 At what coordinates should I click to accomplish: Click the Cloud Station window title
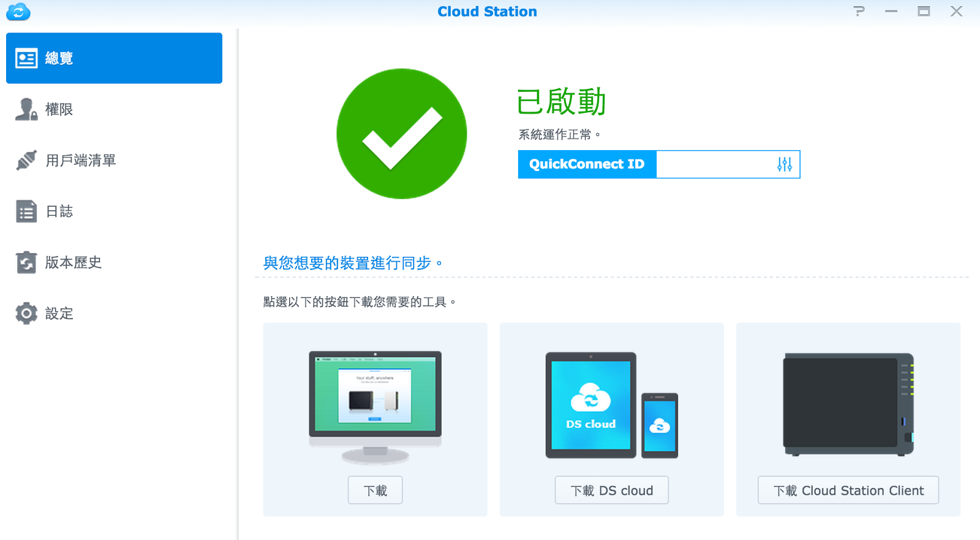(x=488, y=12)
